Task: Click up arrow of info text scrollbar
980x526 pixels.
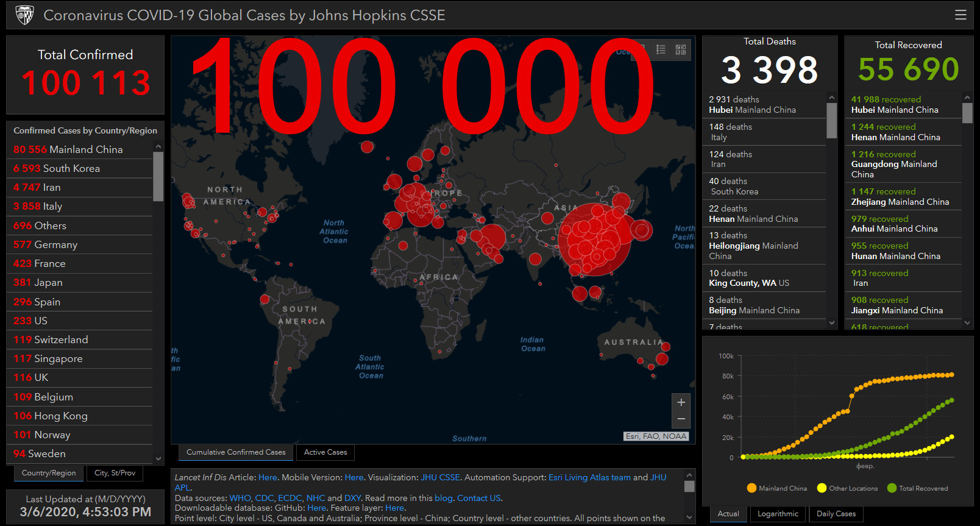Action: point(689,475)
